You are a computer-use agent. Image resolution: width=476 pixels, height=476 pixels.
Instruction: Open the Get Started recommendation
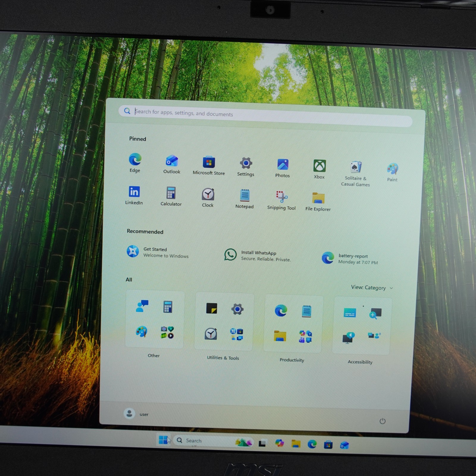click(158, 252)
